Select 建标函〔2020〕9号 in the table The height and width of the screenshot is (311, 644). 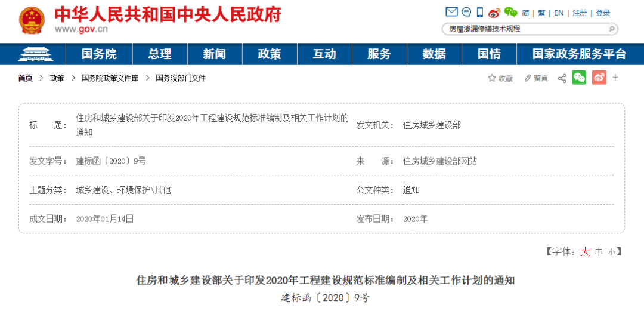111,161
